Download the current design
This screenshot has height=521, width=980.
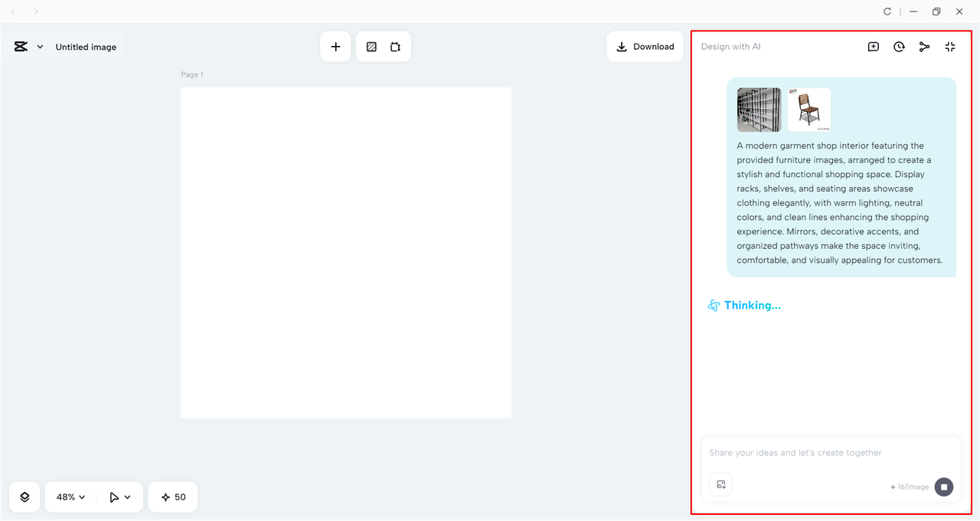point(645,46)
